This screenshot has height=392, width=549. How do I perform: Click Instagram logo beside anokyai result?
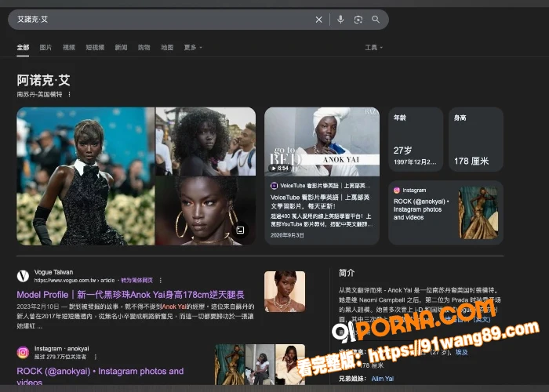click(x=23, y=353)
